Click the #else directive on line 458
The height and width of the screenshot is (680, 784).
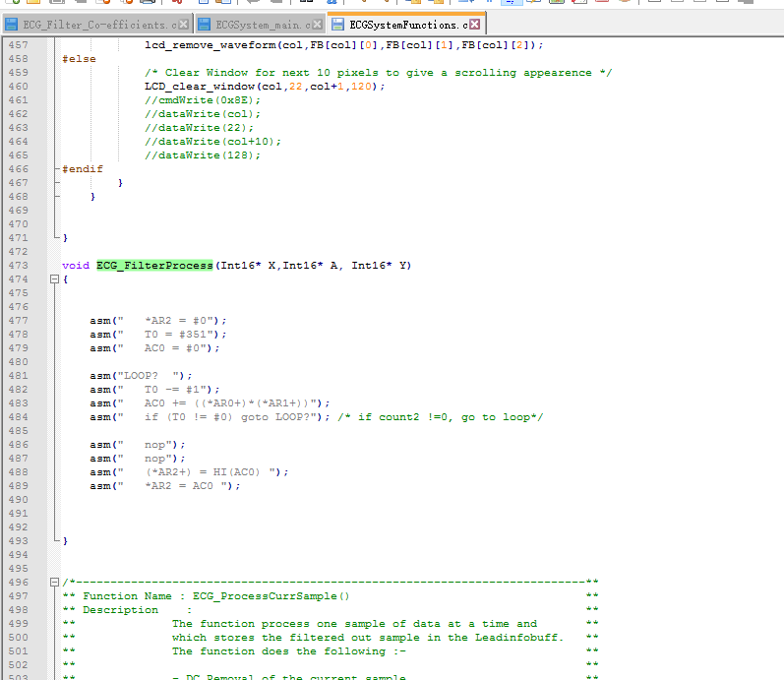click(79, 58)
